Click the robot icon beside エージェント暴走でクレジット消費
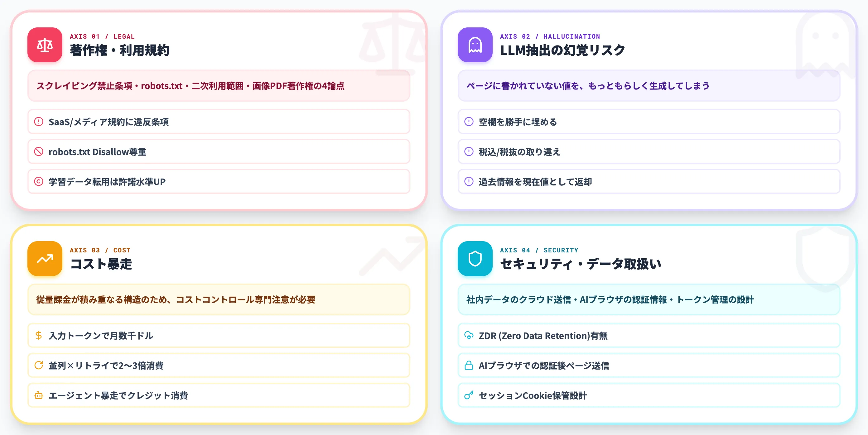Viewport: 868px width, 435px height. click(x=39, y=395)
